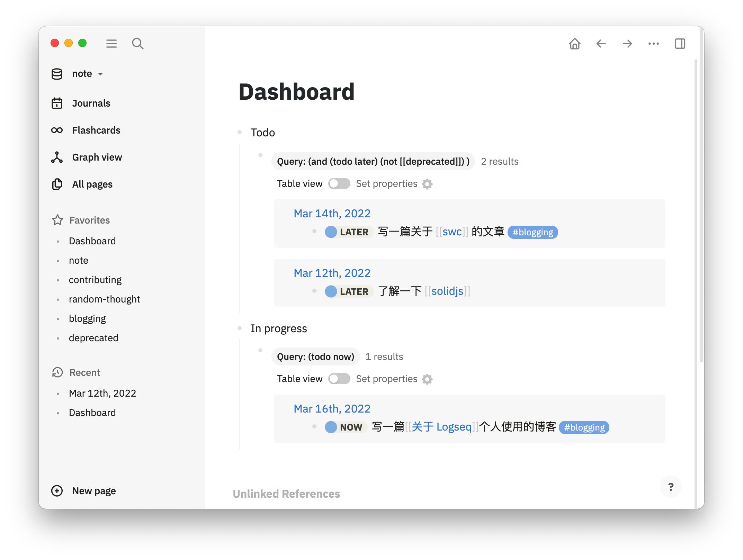
Task: Toggle the right sidebar panel icon
Action: pos(680,44)
